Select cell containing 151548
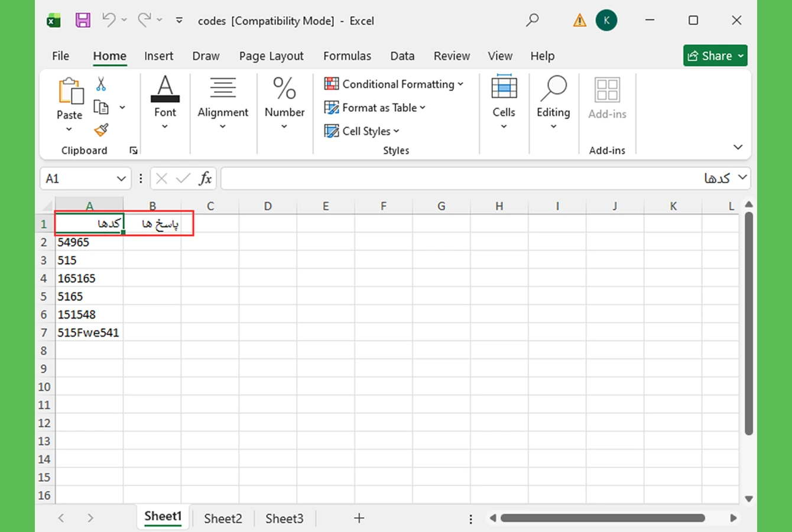 click(89, 314)
